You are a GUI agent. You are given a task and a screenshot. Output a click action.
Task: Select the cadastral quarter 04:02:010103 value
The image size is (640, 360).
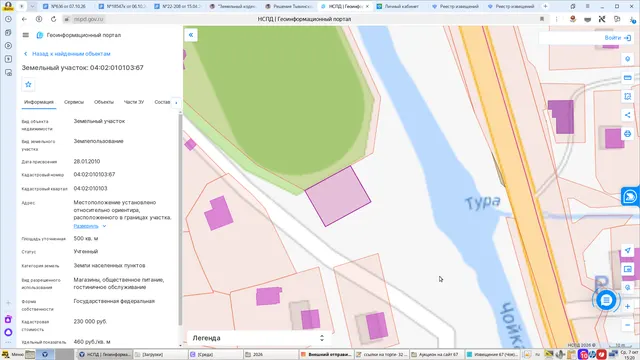tap(90, 189)
